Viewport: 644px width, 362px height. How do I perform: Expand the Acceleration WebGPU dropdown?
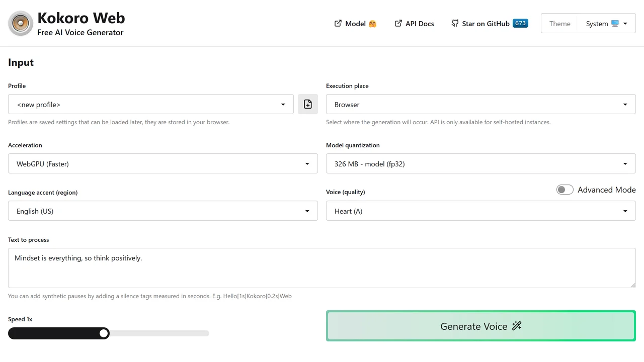click(163, 163)
